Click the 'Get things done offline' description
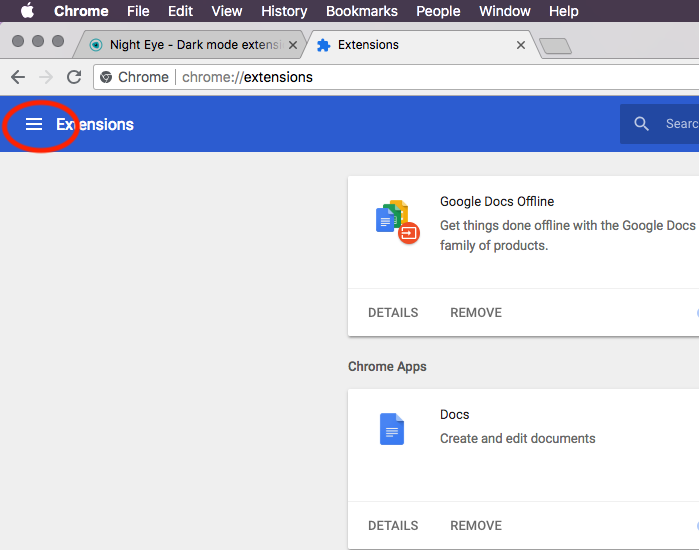The height and width of the screenshot is (550, 699). tap(567, 235)
